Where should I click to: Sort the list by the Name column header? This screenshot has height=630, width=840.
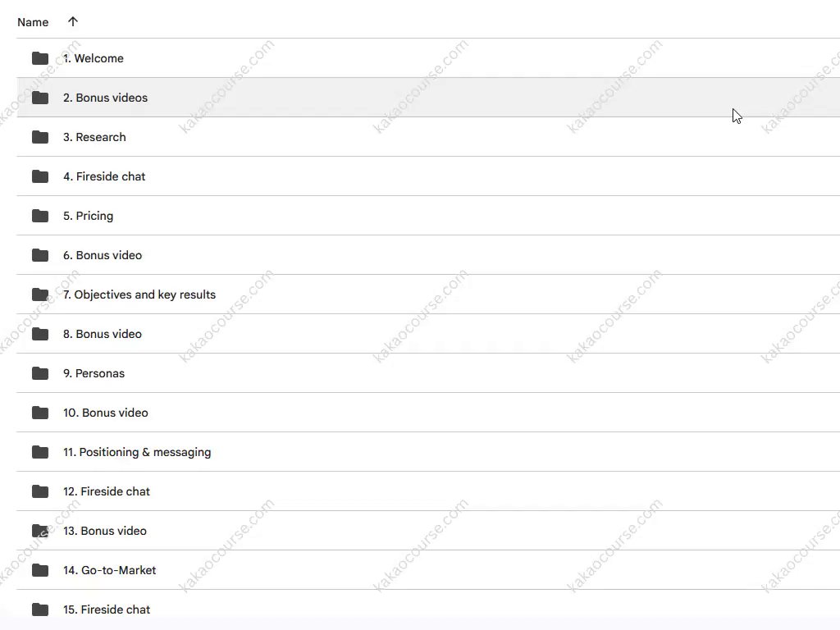(x=33, y=22)
